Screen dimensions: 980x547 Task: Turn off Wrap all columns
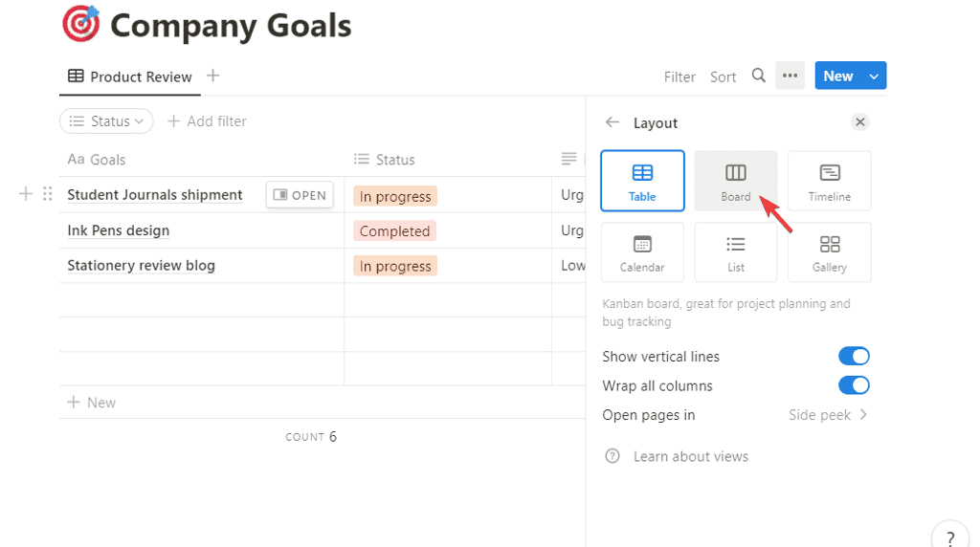coord(854,385)
